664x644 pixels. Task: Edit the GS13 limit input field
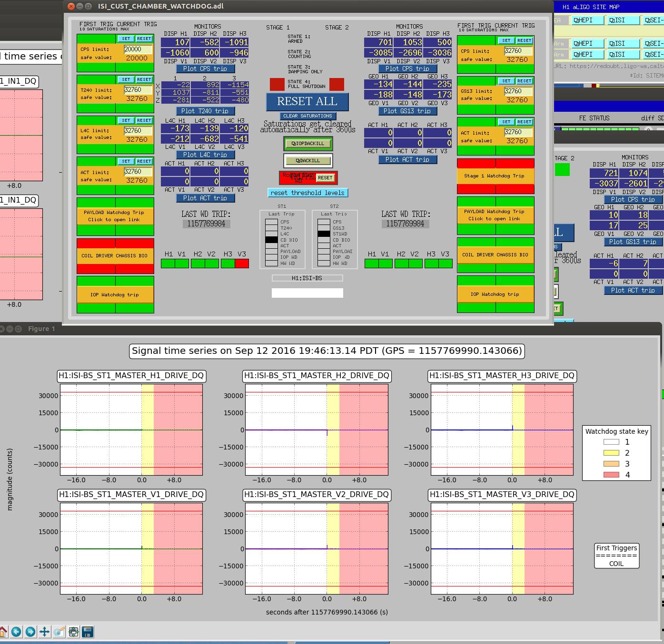[518, 91]
